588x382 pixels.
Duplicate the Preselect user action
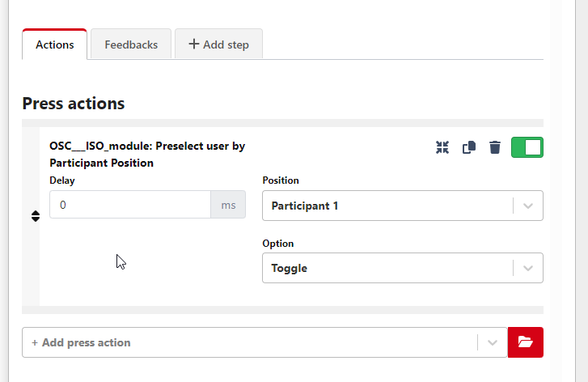[x=468, y=147]
